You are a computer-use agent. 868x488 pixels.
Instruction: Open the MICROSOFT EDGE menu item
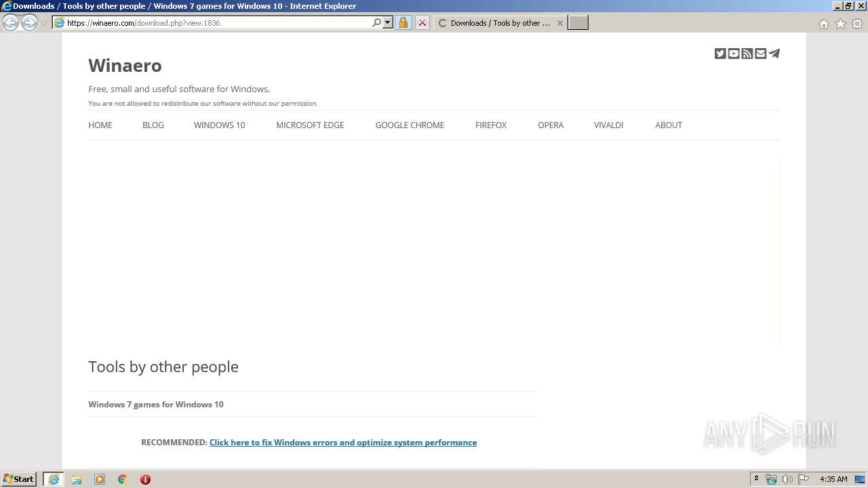point(310,125)
